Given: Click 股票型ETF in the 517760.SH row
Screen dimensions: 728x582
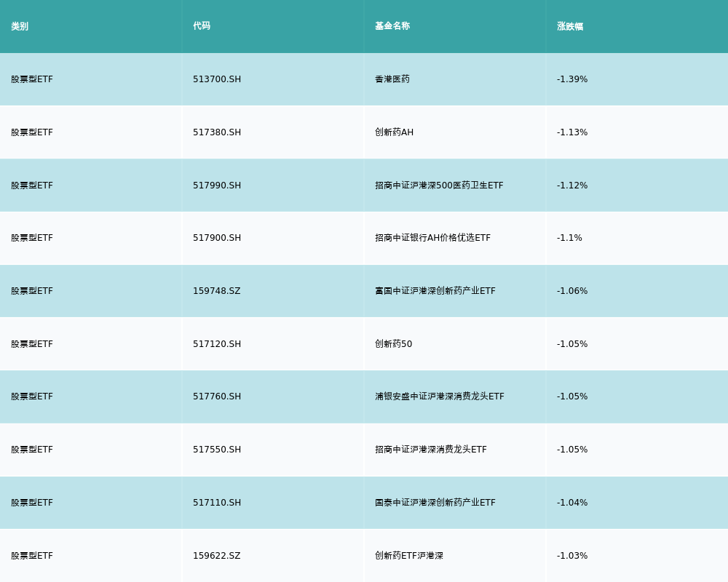Looking at the screenshot, I should (32, 396).
